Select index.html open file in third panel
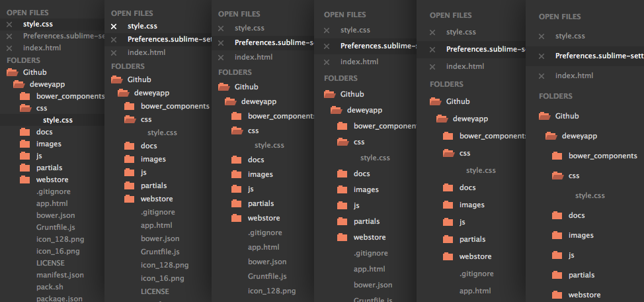The height and width of the screenshot is (302, 644). pos(253,58)
